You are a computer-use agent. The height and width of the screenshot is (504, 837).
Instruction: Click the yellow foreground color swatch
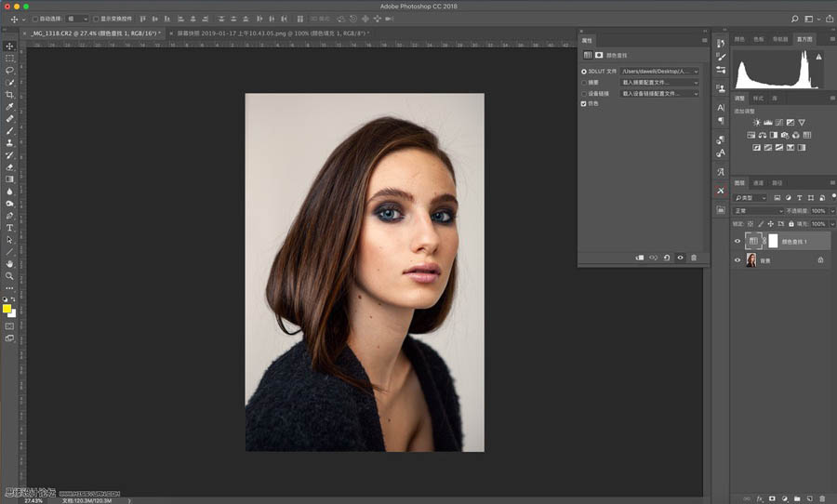click(x=7, y=309)
